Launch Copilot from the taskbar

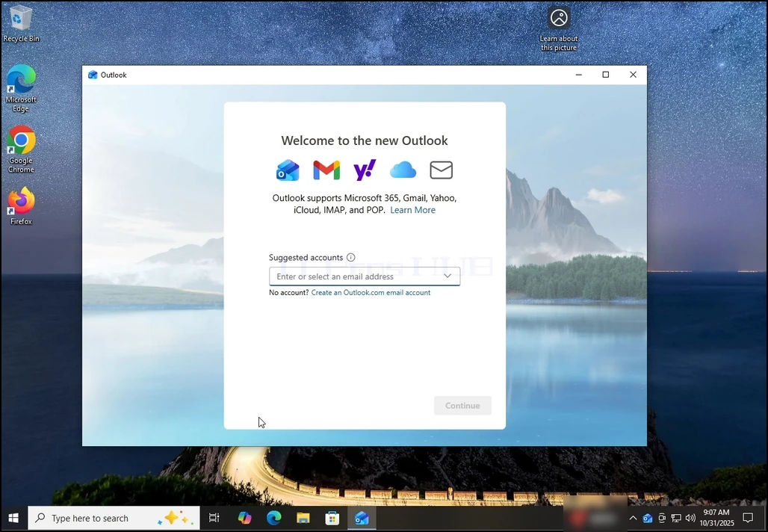tap(244, 519)
